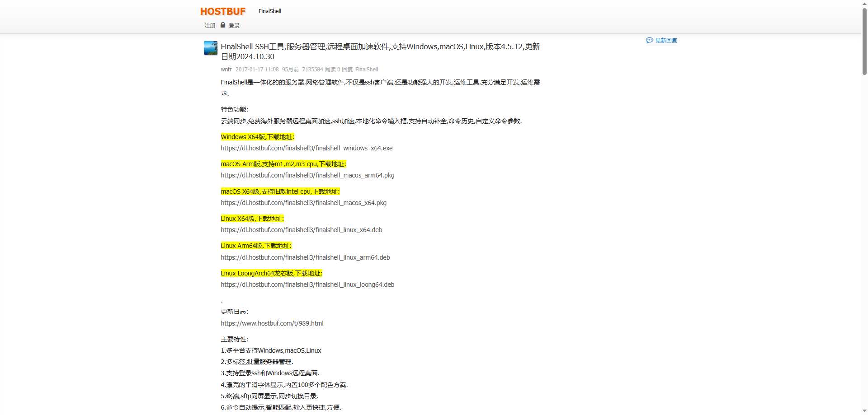Click the post date 2017-01-17 11:08
This screenshot has width=868, height=415.
(x=257, y=70)
